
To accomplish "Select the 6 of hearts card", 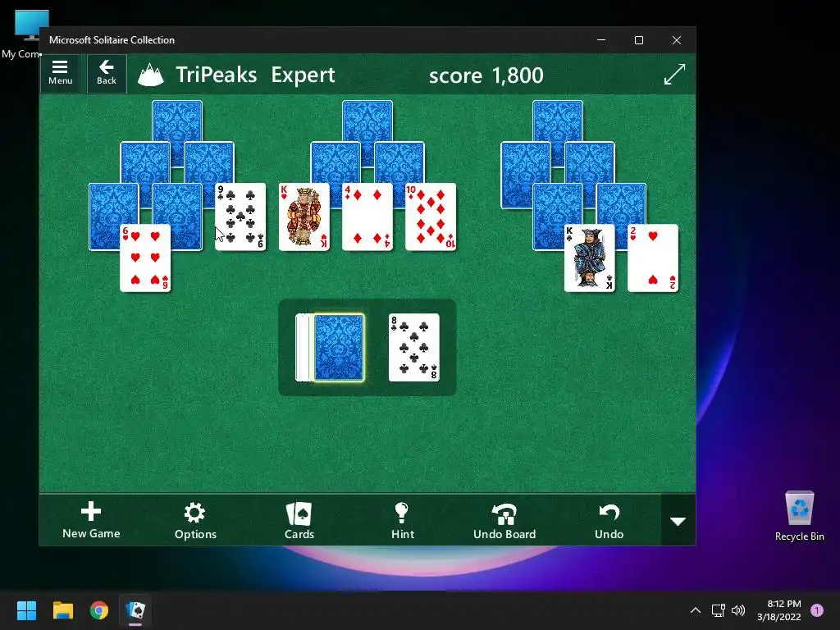I will coord(145,258).
